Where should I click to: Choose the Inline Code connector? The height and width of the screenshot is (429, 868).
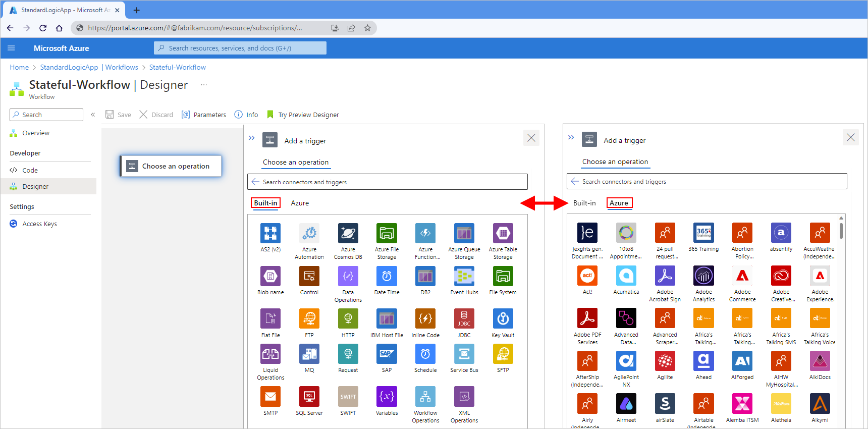(425, 318)
